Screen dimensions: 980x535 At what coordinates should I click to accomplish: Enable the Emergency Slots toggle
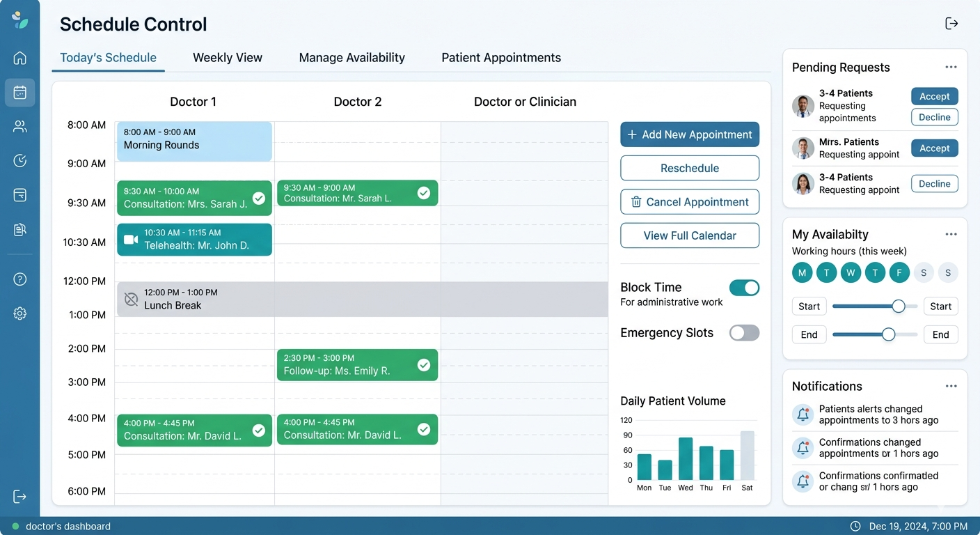(x=744, y=333)
